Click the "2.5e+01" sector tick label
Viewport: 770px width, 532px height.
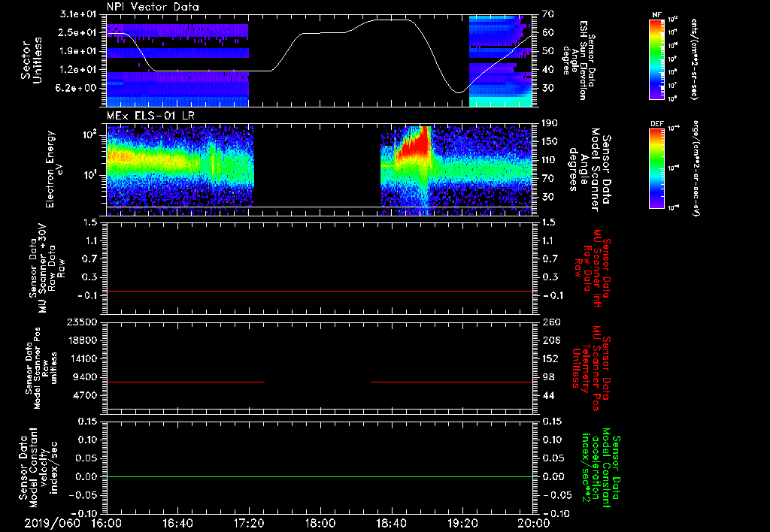click(x=78, y=32)
